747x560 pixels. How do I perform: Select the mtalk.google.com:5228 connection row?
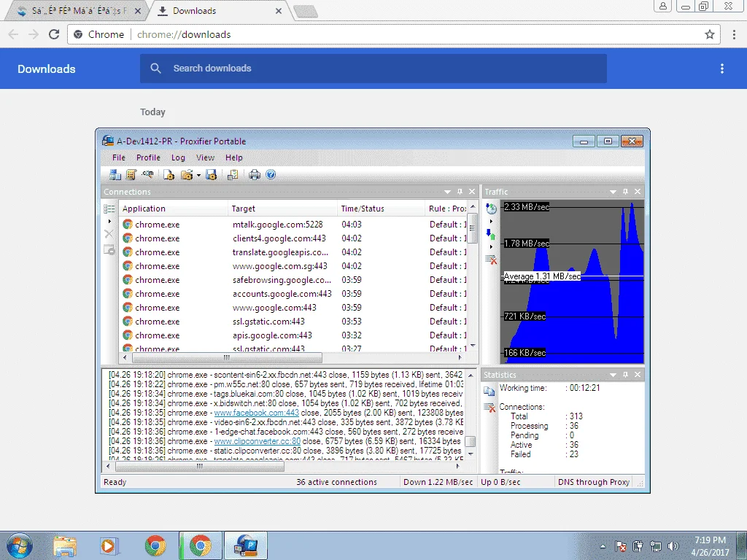293,225
